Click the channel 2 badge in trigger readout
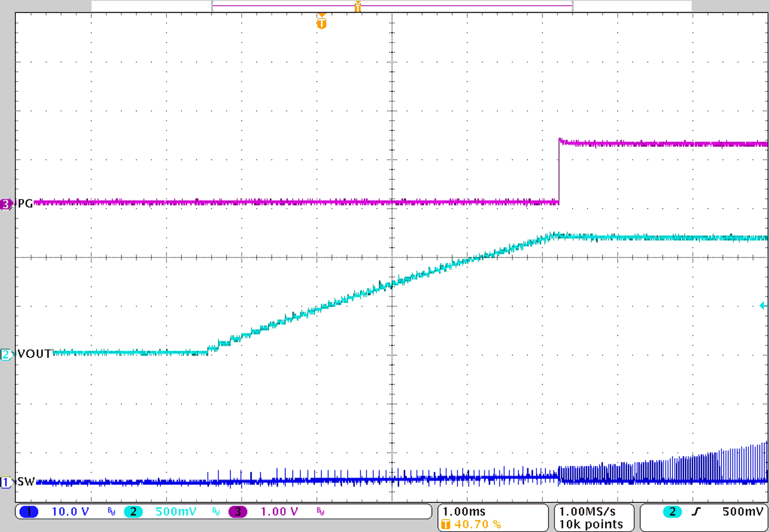The width and height of the screenshot is (770, 532). pyautogui.click(x=673, y=511)
